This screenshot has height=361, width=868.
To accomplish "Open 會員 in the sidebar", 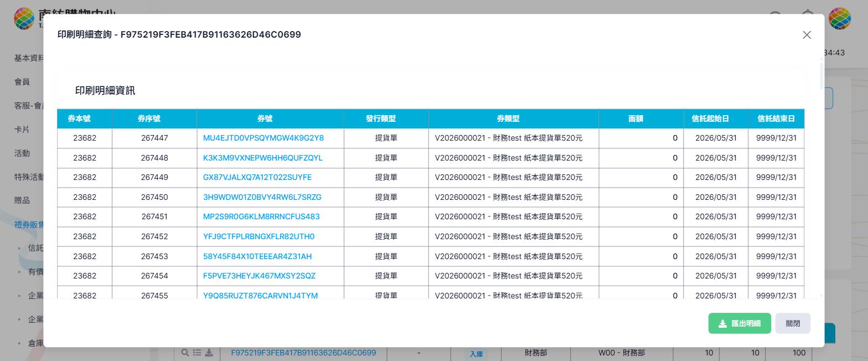I will coord(22,82).
